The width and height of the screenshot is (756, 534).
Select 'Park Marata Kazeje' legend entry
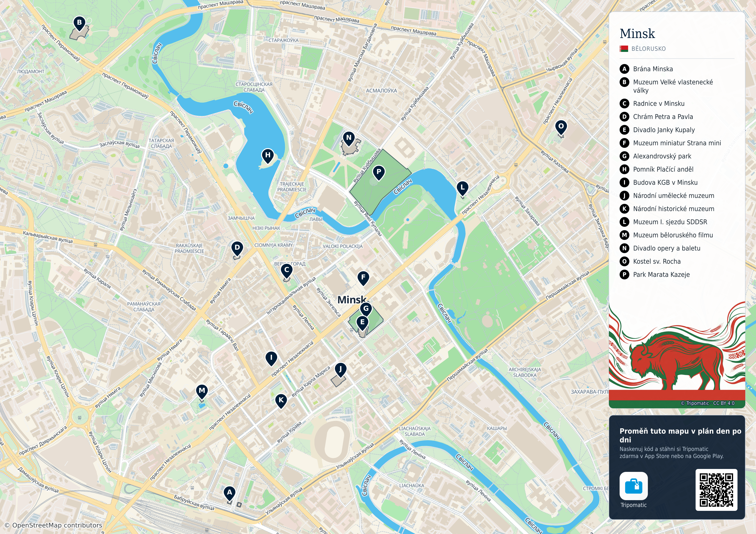(655, 275)
